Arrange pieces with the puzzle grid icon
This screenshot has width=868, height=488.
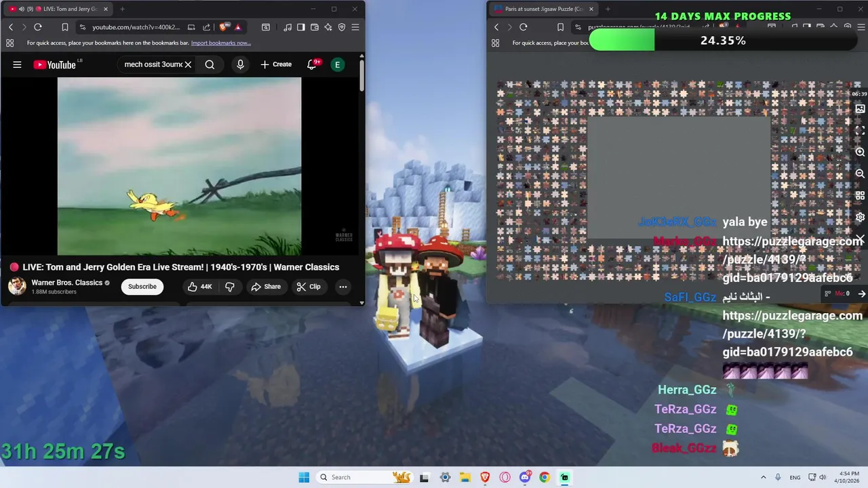[860, 196]
